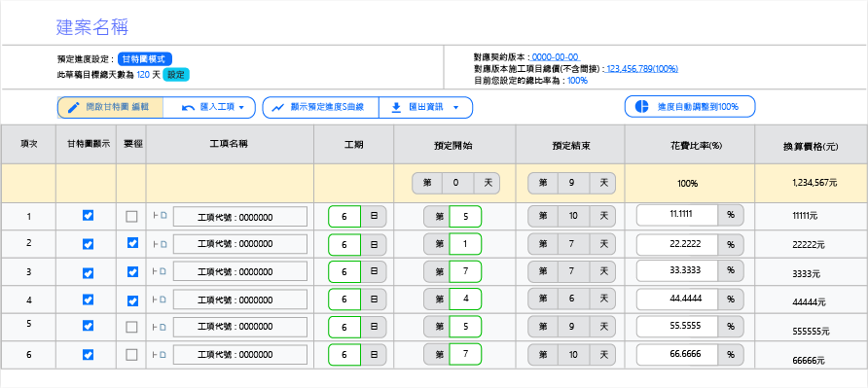
Task: Click the 33.3333 ratio input field
Action: tap(677, 270)
